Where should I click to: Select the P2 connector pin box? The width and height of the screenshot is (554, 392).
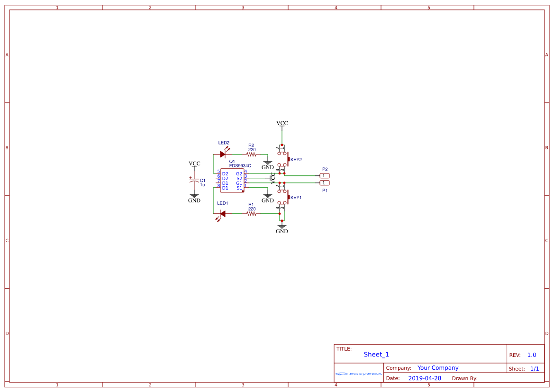(x=325, y=176)
